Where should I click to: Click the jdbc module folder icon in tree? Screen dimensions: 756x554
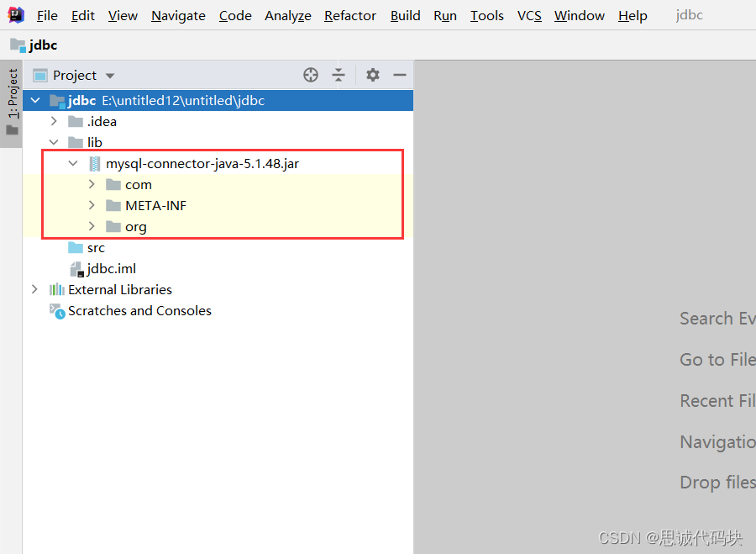click(x=57, y=101)
